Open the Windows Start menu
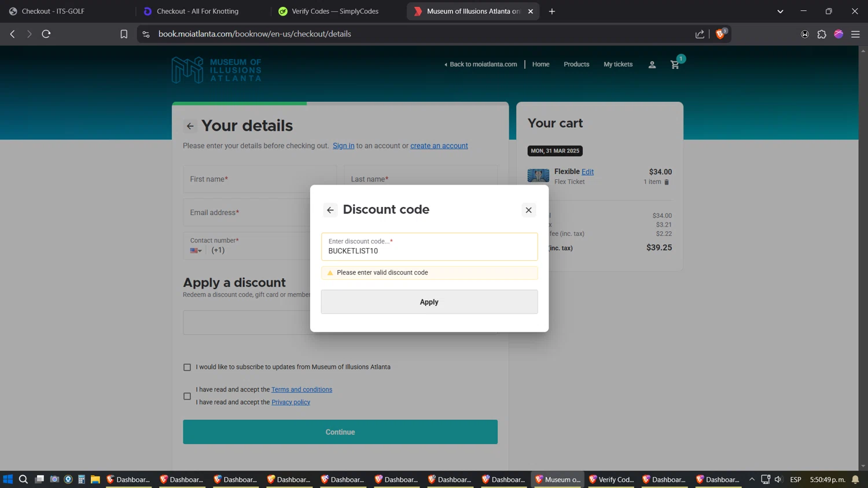The width and height of the screenshot is (868, 488). click(x=8, y=479)
